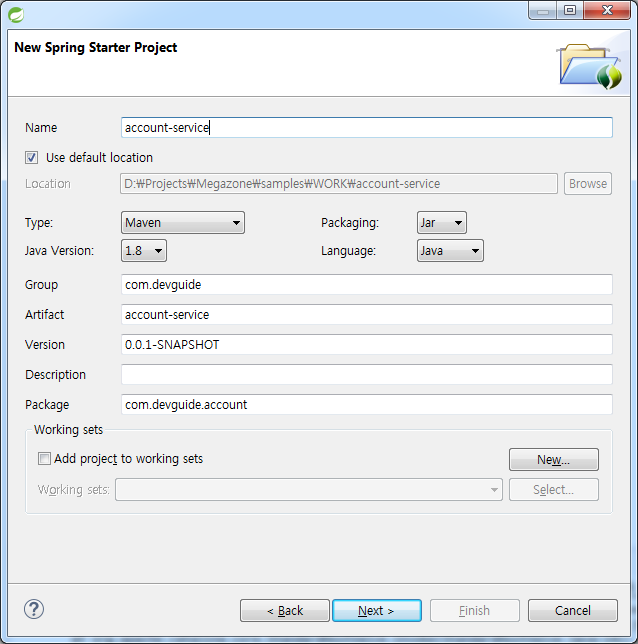Uncheck Use default location checkbox
The height and width of the screenshot is (644, 638).
[32, 157]
